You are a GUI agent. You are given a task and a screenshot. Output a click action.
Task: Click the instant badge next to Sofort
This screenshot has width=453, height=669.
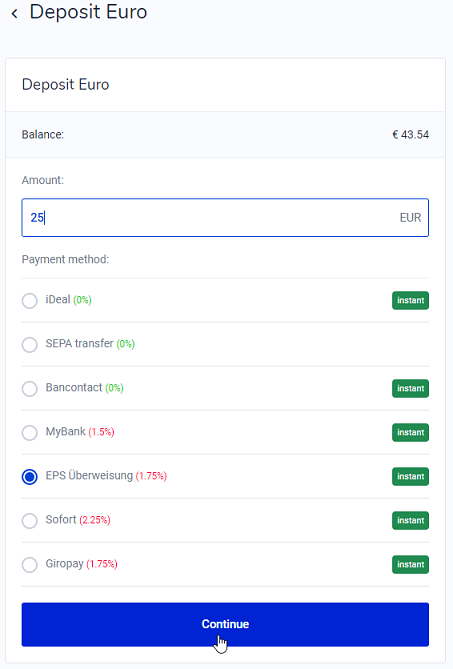410,521
